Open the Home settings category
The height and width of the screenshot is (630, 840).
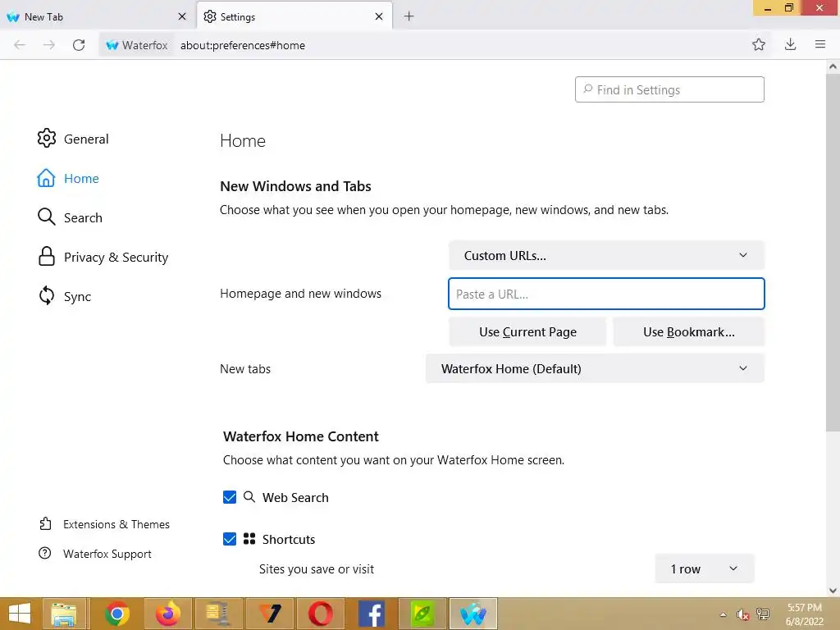[68, 178]
